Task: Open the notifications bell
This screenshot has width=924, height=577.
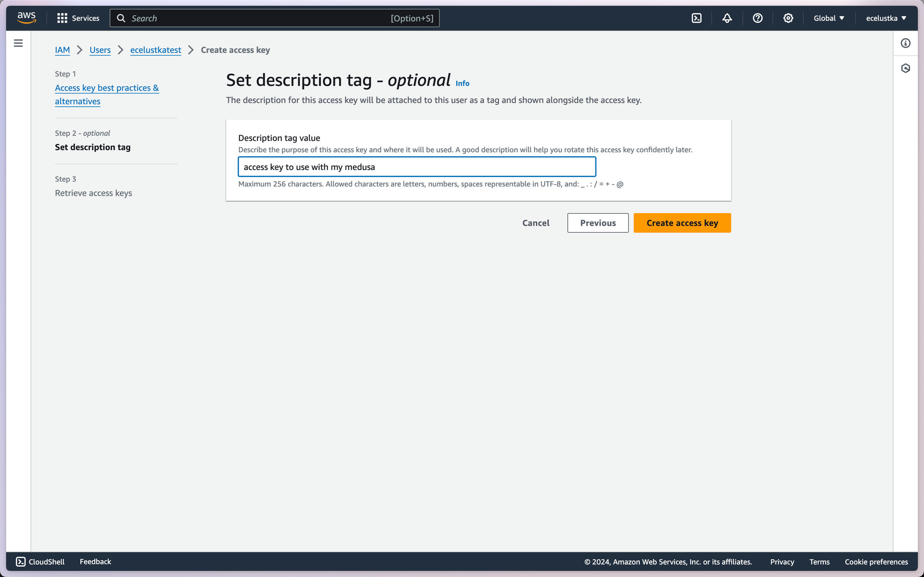Action: click(727, 18)
